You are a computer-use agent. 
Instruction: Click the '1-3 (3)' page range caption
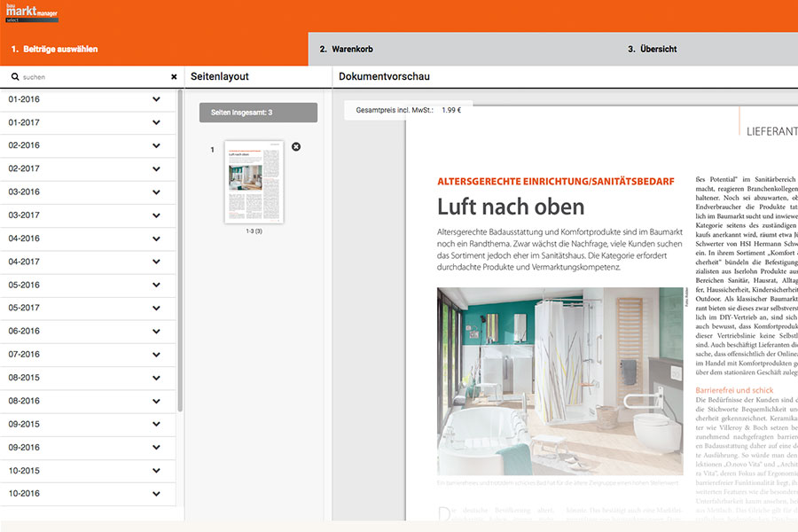[x=254, y=231]
